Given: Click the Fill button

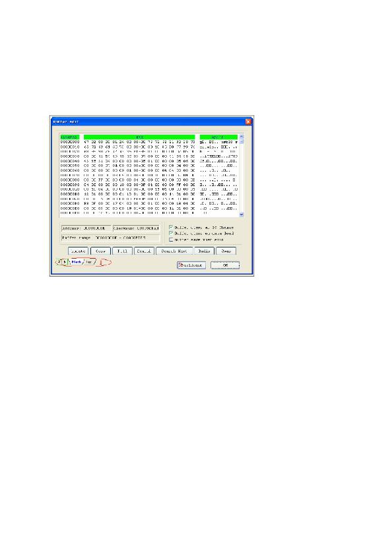Looking at the screenshot, I should coord(123,251).
